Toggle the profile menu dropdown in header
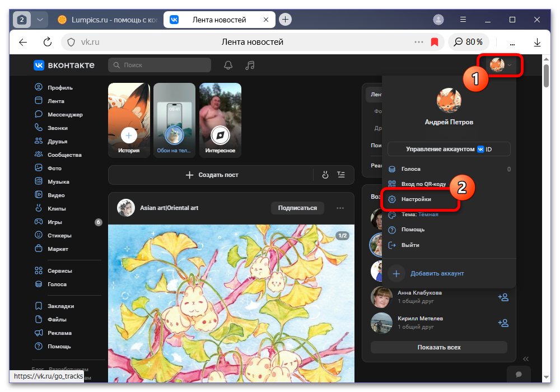The image size is (560, 392). coord(501,65)
